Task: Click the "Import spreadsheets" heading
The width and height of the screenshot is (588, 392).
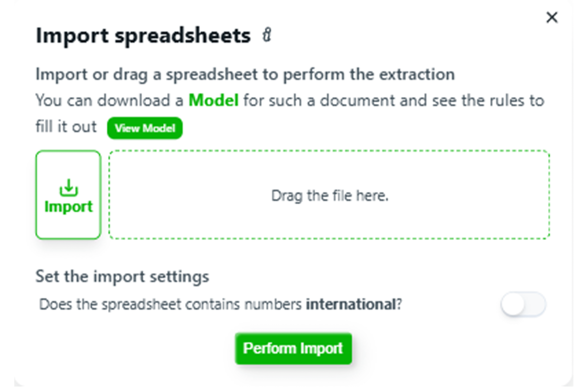Action: (143, 36)
